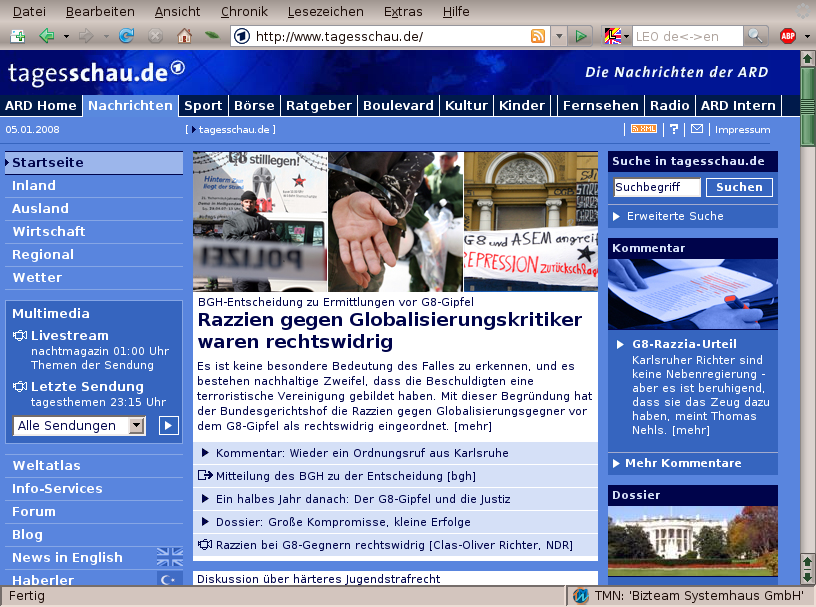Image resolution: width=816 pixels, height=607 pixels.
Task: Open the Datei menu
Action: tap(29, 11)
